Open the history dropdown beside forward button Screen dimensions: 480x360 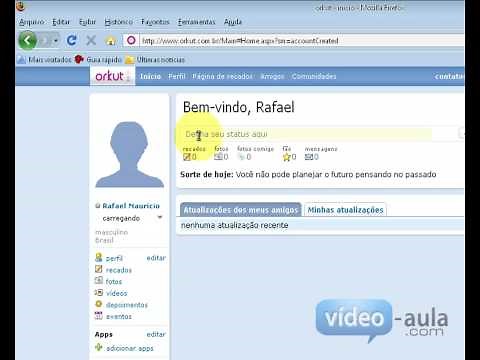tap(56, 41)
